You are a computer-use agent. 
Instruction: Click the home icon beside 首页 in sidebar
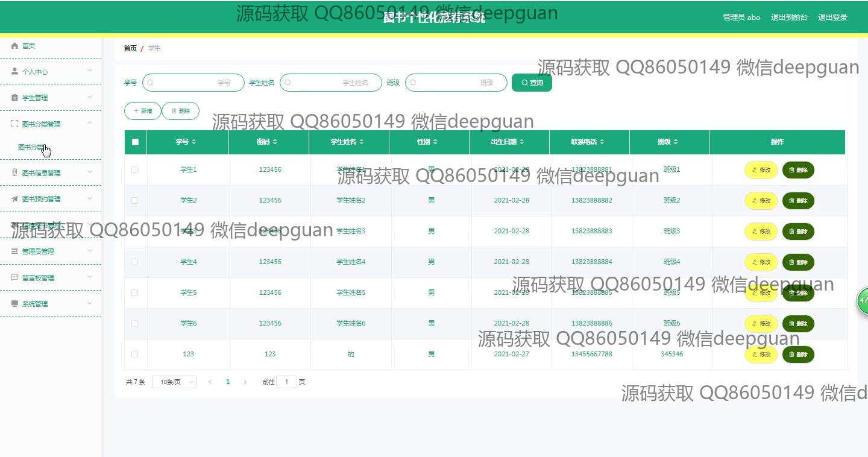pos(15,46)
